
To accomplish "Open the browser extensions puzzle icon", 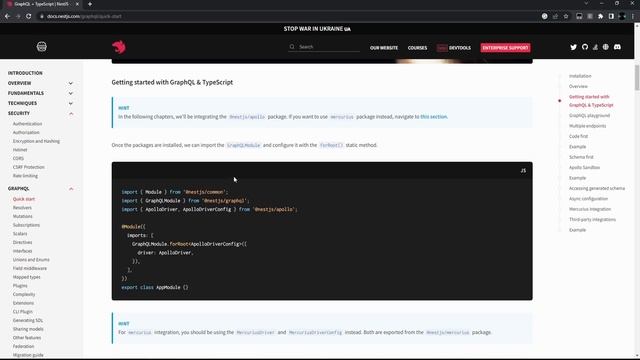I will click(600, 16).
